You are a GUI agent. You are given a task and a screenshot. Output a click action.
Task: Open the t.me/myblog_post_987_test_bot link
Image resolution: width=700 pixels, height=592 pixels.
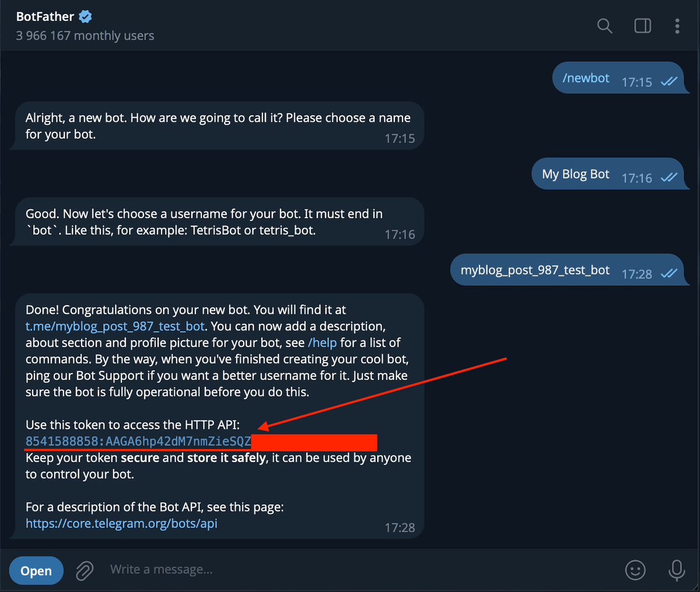point(114,326)
